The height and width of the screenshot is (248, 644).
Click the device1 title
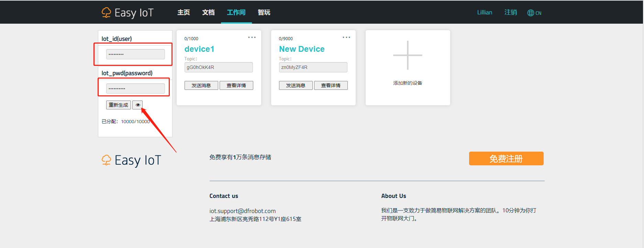click(x=199, y=49)
